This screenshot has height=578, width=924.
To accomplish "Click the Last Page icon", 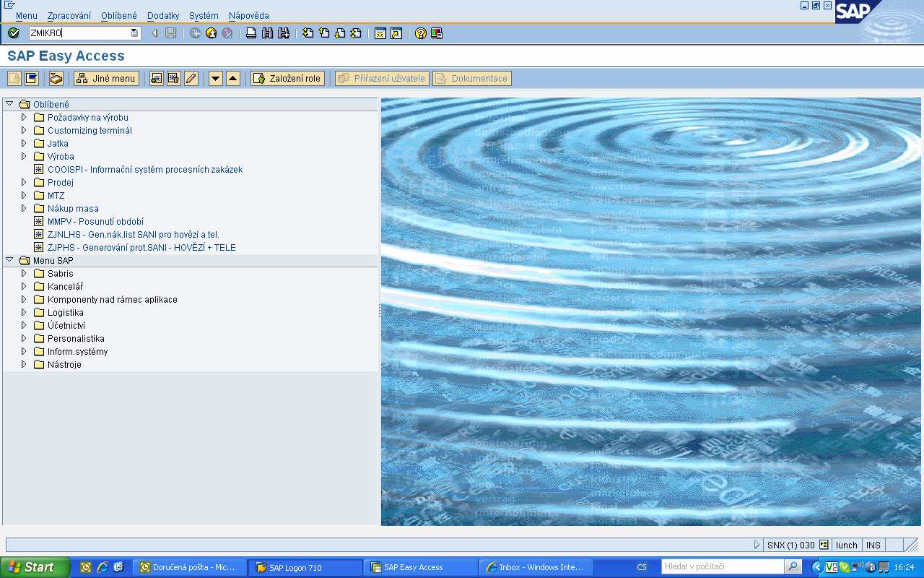I will (356, 33).
